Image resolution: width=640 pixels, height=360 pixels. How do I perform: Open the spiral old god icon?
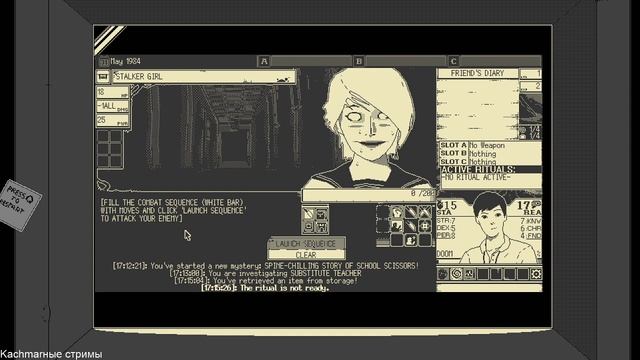point(456,274)
